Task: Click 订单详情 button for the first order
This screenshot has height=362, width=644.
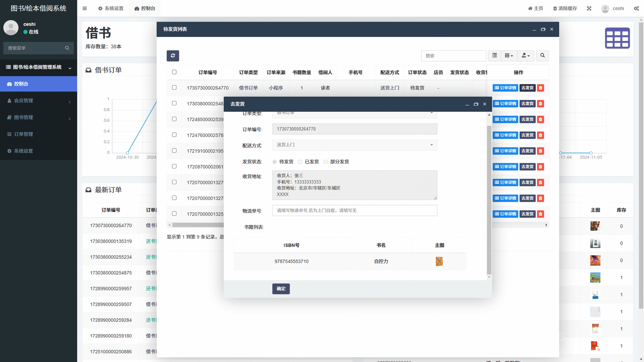Action: click(505, 88)
